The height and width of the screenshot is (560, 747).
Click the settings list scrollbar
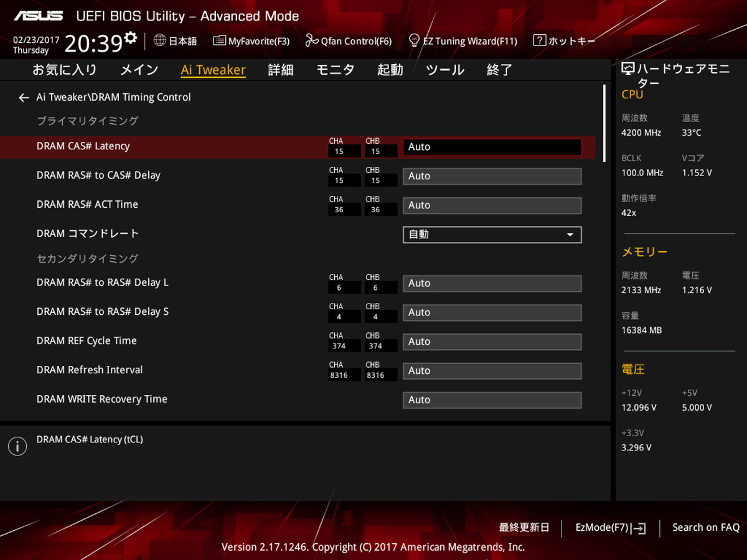[x=604, y=123]
